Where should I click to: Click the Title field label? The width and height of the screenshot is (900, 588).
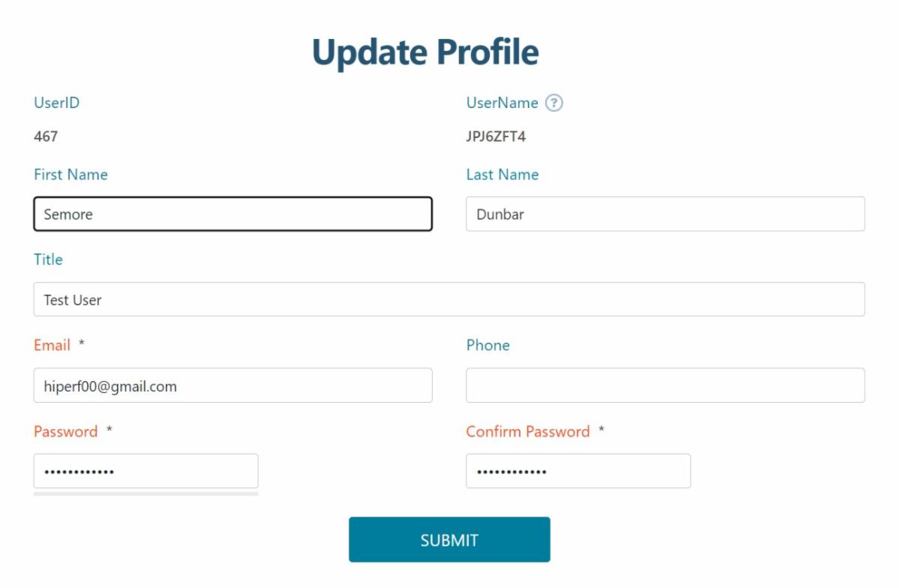48,259
